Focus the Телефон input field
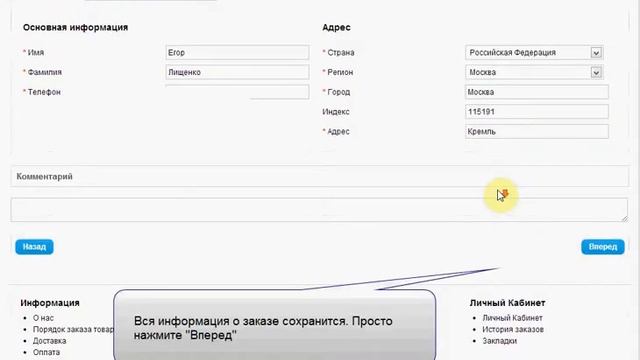The height and width of the screenshot is (360, 640). (x=237, y=92)
